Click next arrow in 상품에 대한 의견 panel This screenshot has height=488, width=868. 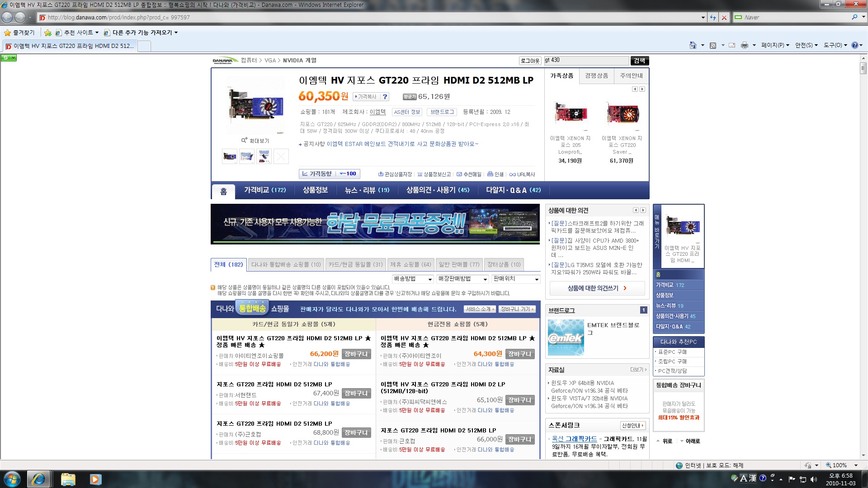(x=643, y=210)
